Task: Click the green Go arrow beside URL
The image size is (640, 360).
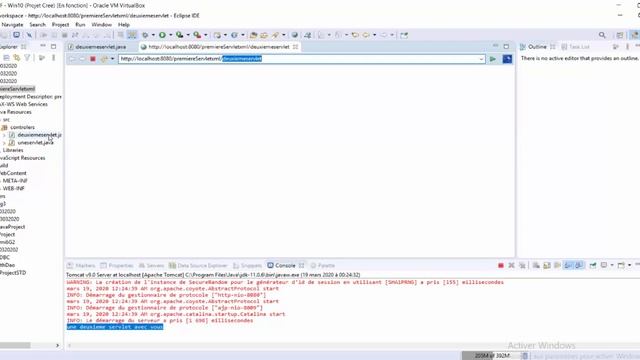Action: pyautogui.click(x=493, y=59)
